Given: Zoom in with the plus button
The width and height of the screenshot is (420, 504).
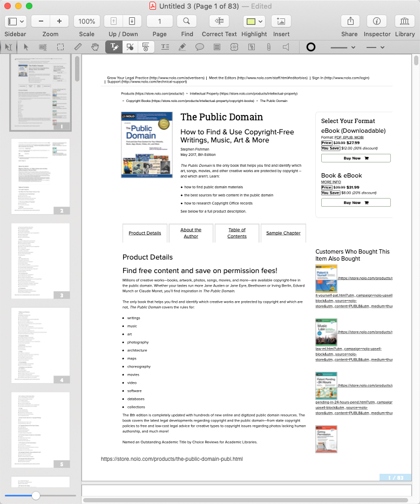Looking at the screenshot, I should point(59,21).
